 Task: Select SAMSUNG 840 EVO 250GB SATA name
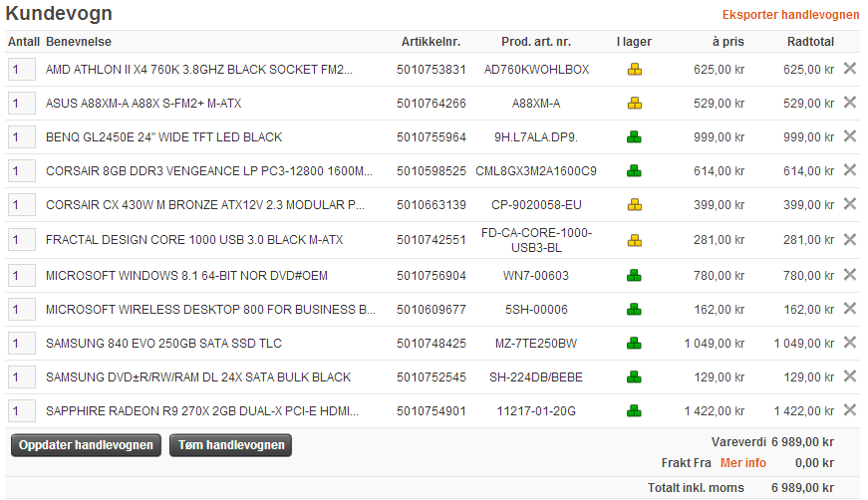point(163,344)
